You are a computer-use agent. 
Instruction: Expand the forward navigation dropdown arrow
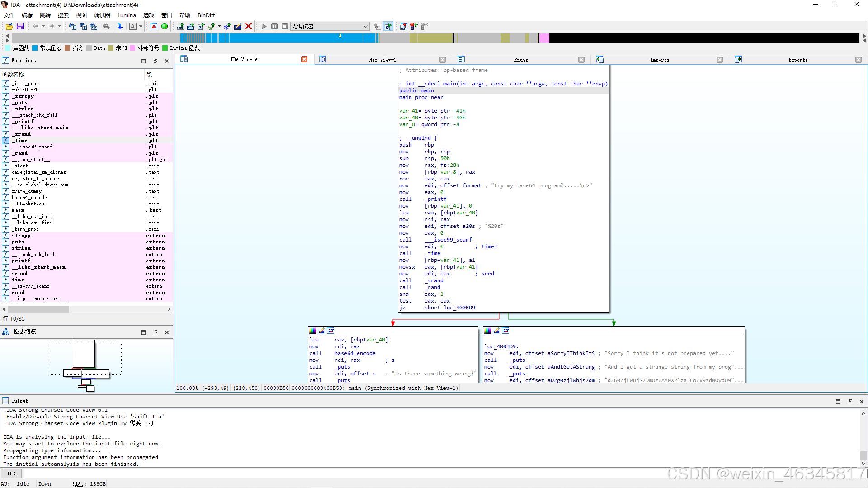[59, 26]
